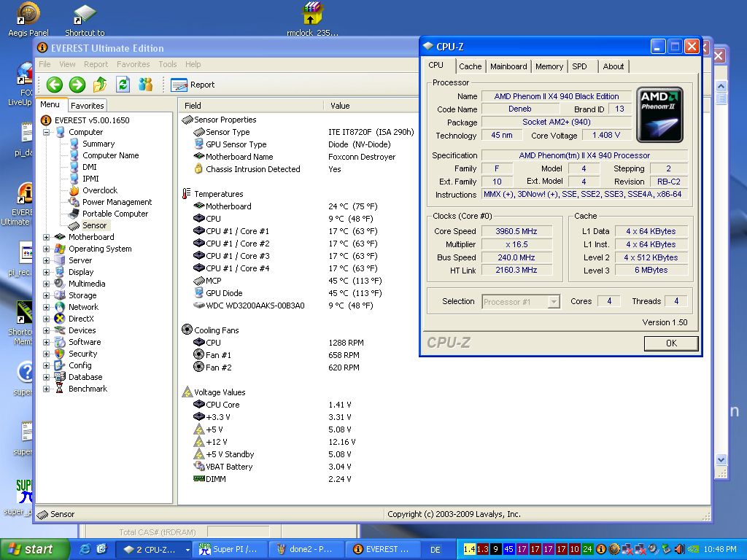Click the Database icon in the tree

tap(60, 377)
